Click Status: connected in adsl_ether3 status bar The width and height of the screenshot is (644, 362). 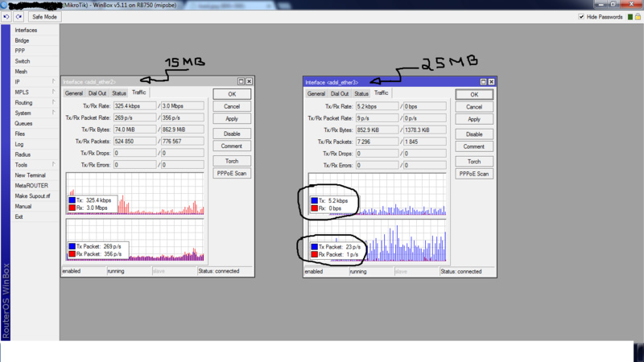[468, 271]
